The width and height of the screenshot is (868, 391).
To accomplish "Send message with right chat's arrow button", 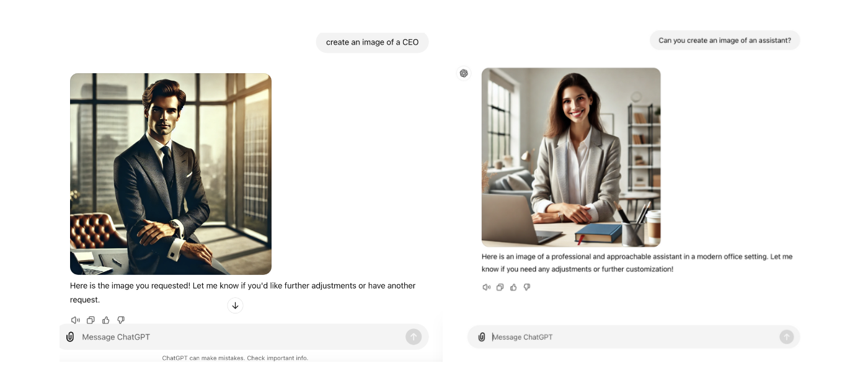I will (x=786, y=337).
